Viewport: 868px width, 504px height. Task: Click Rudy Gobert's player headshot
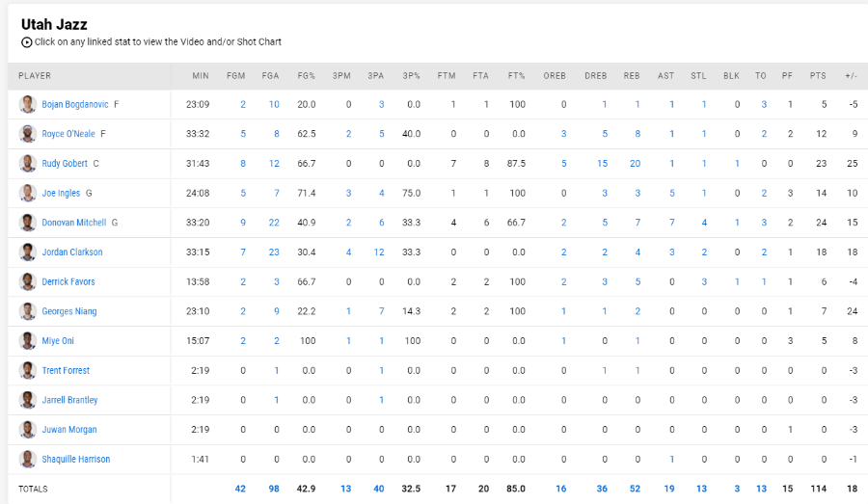pos(28,163)
